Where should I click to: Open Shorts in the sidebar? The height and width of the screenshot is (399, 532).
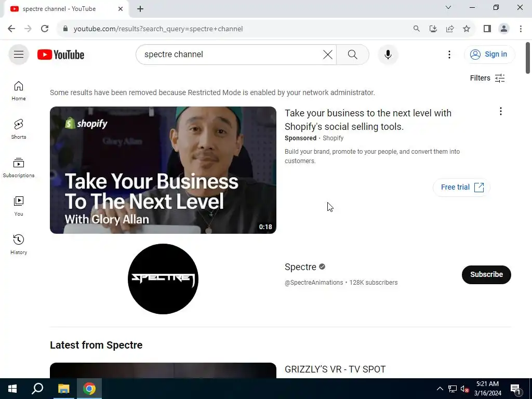[19, 129]
